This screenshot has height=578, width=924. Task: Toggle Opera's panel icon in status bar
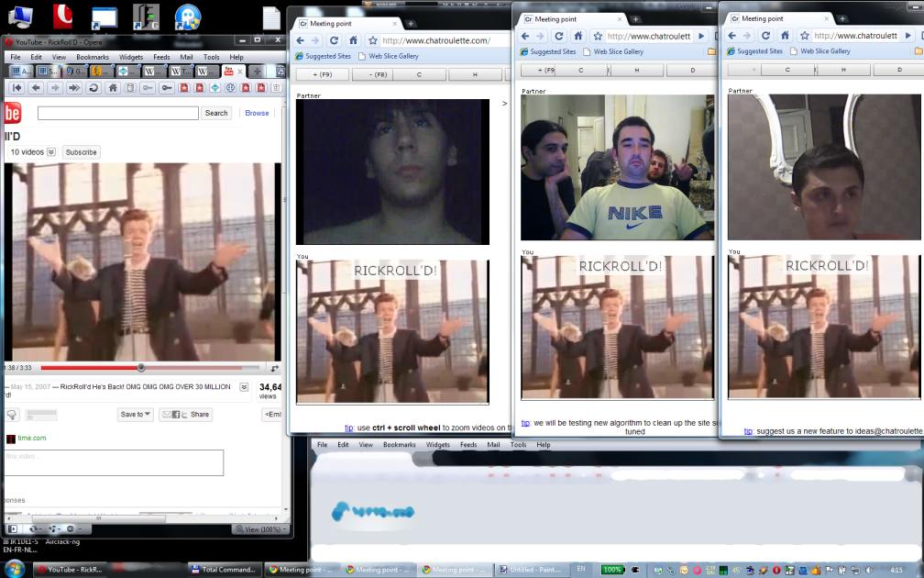click(x=13, y=529)
